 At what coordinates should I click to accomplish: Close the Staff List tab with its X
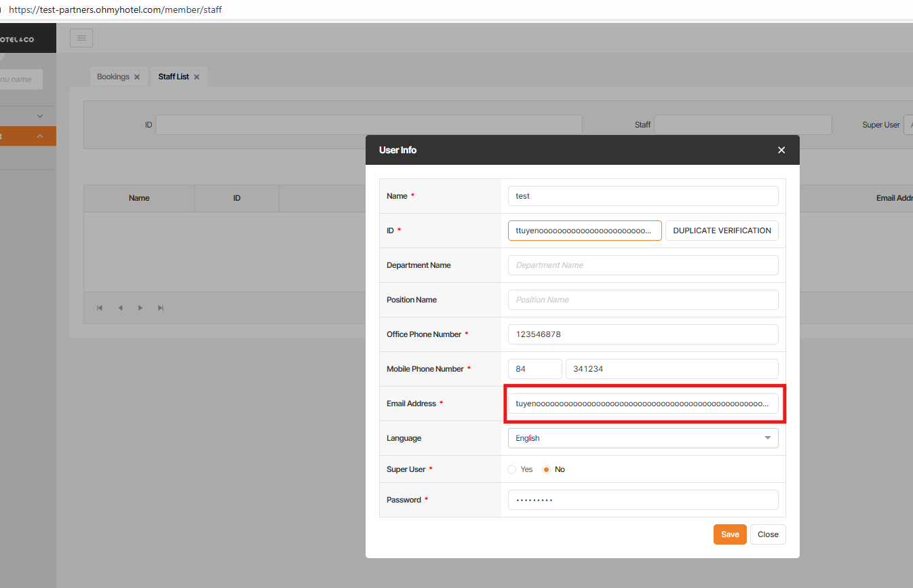(197, 77)
